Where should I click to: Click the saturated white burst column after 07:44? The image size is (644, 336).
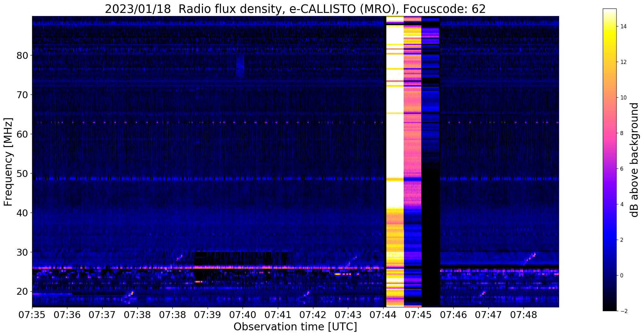coord(395,161)
